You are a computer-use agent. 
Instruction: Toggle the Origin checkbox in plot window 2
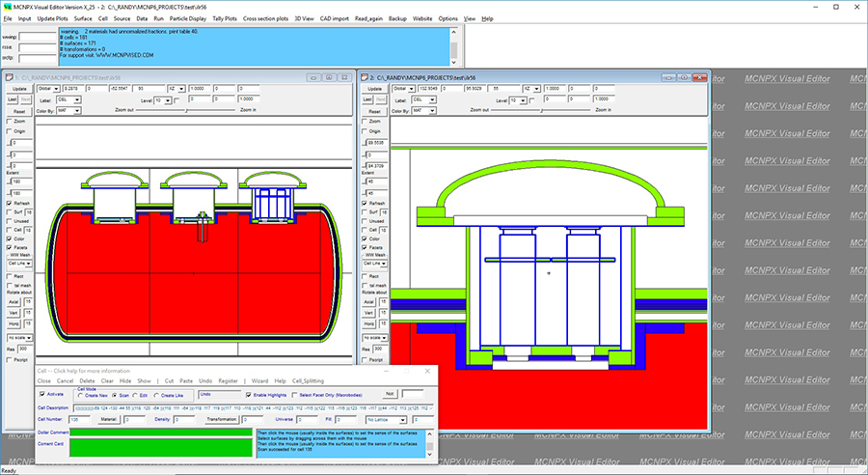pos(365,131)
